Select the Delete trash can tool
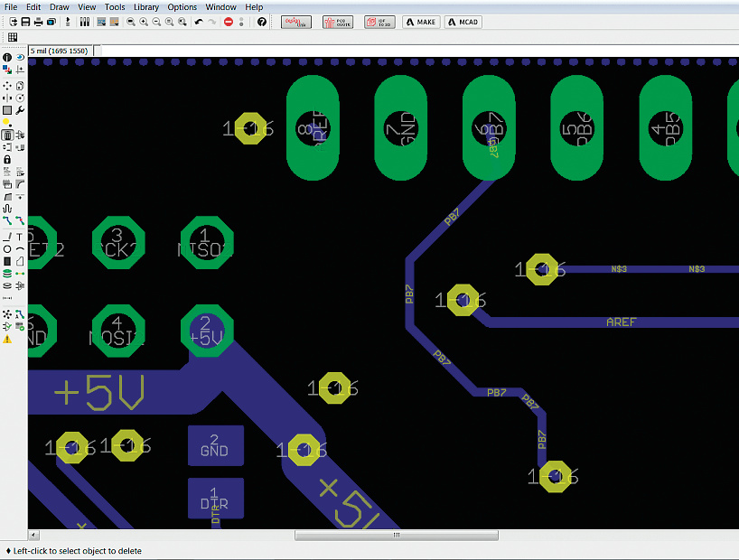This screenshot has width=739, height=560. [x=7, y=135]
